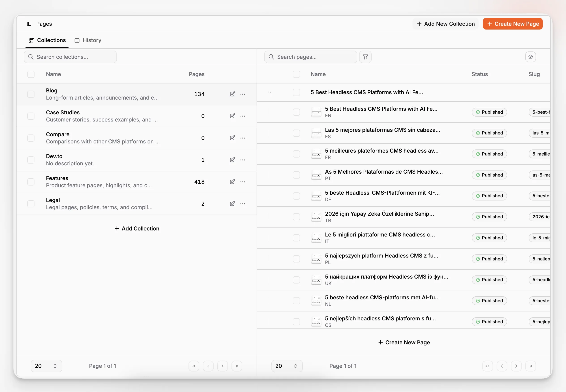Select all pages checkbox in header
The image size is (566, 392).
tap(296, 74)
